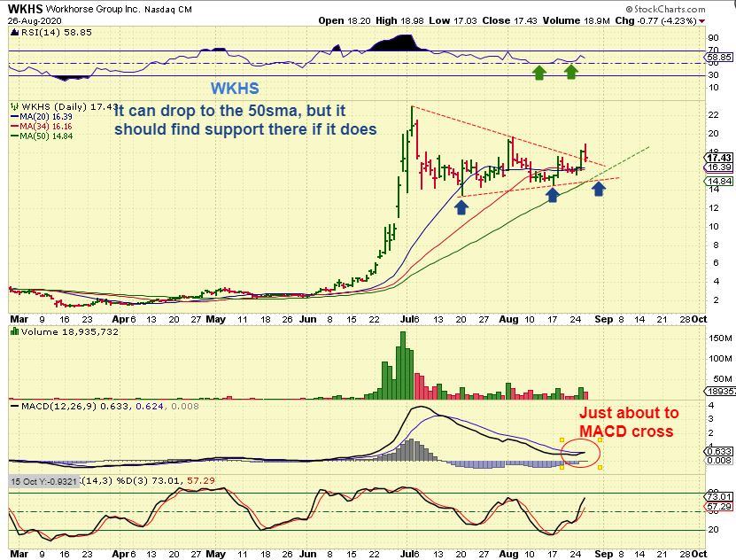Click the MA(20) 16.39 legend entry
736x560 pixels.
tap(42, 117)
